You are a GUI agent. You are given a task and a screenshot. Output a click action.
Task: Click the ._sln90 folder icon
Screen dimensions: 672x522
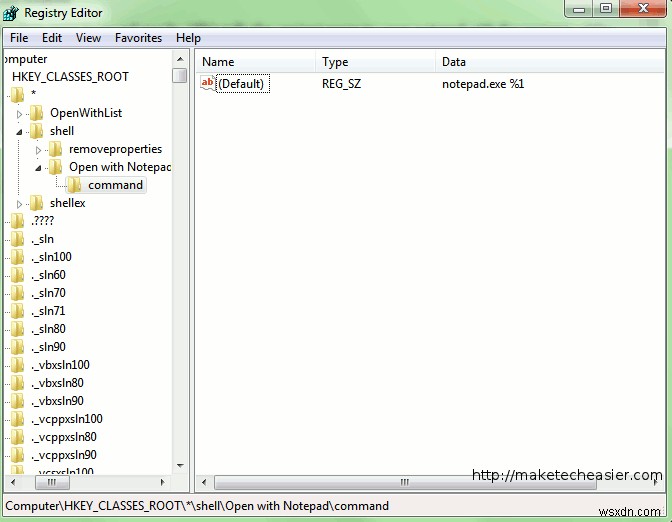(x=17, y=347)
